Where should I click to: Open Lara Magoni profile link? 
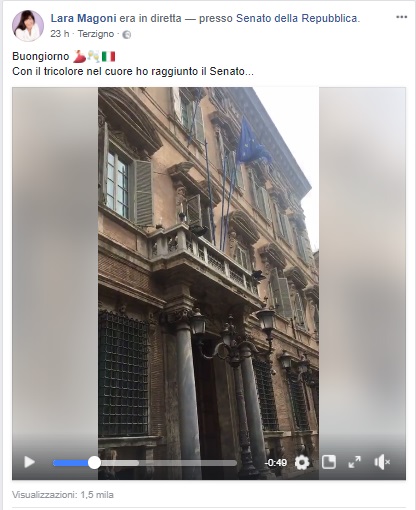(83, 18)
